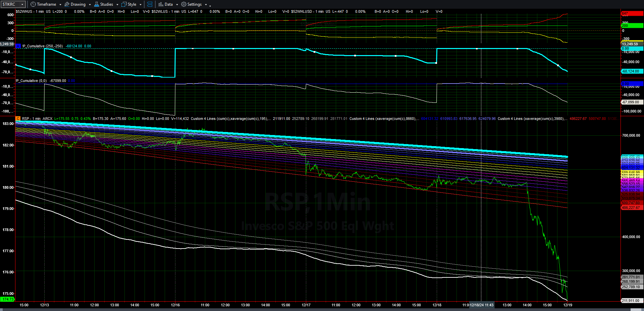Open the arrow next to Studies
The image size is (644, 311).
(x=117, y=5)
